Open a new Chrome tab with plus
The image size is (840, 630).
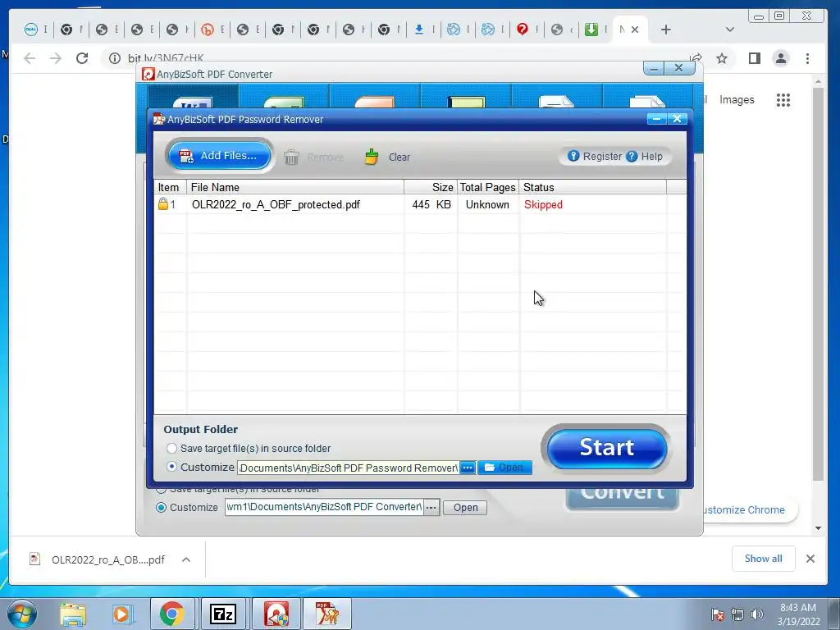(x=665, y=30)
